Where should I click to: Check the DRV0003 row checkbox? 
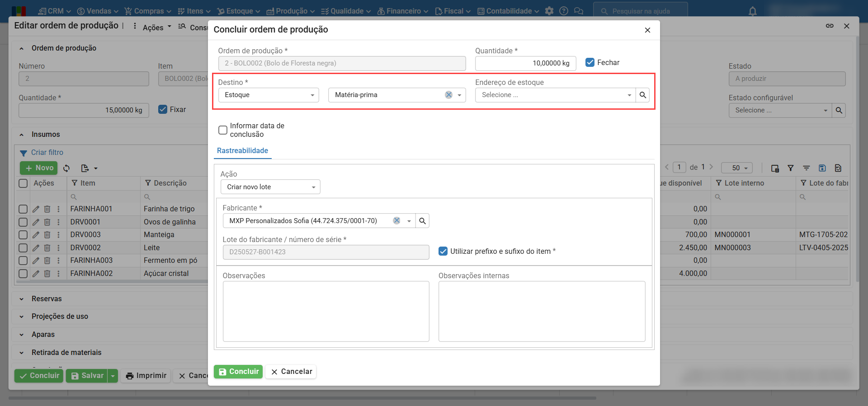[x=23, y=235]
